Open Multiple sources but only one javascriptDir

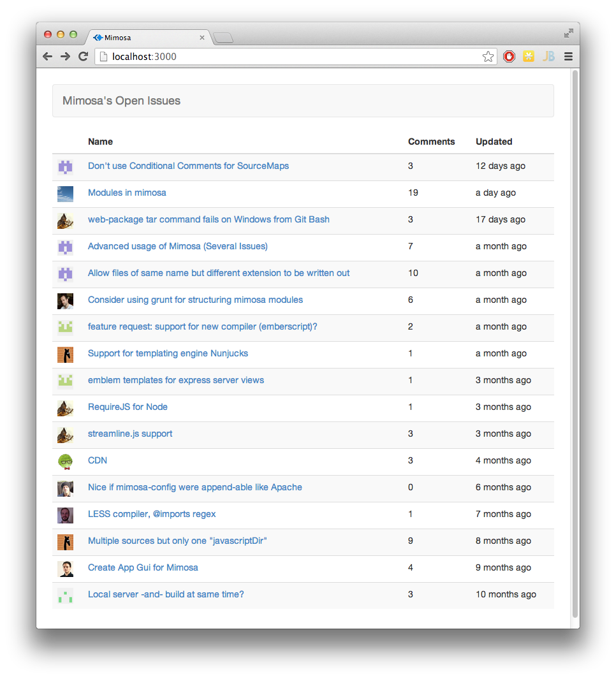177,541
